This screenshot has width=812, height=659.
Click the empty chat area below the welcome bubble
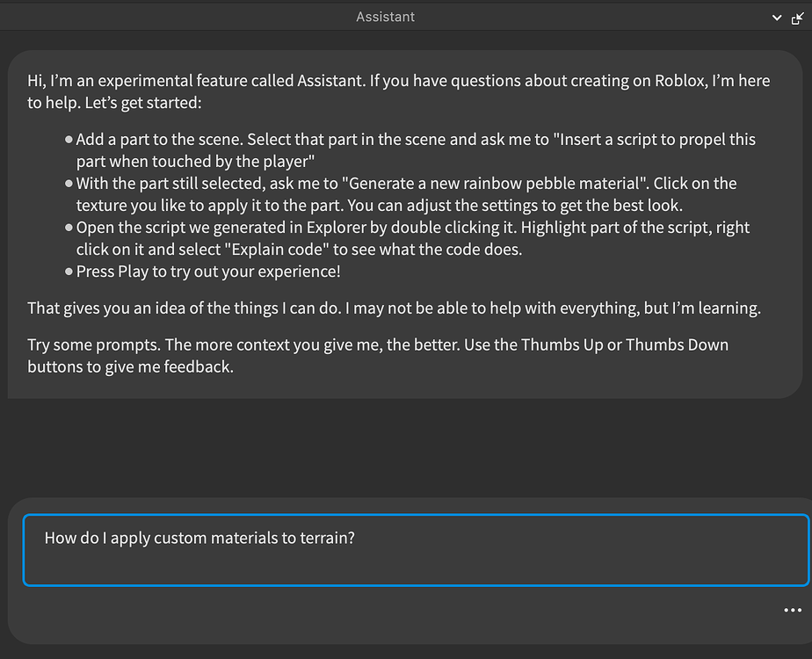(404, 448)
